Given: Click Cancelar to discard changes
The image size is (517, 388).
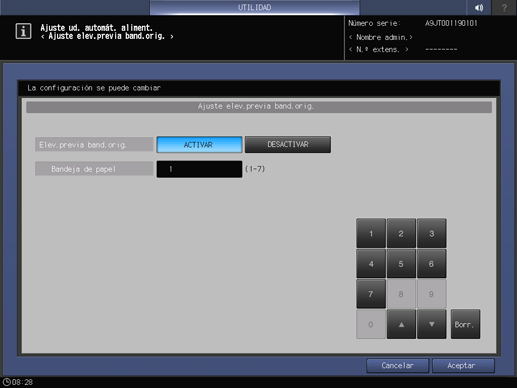Looking at the screenshot, I should pyautogui.click(x=398, y=366).
